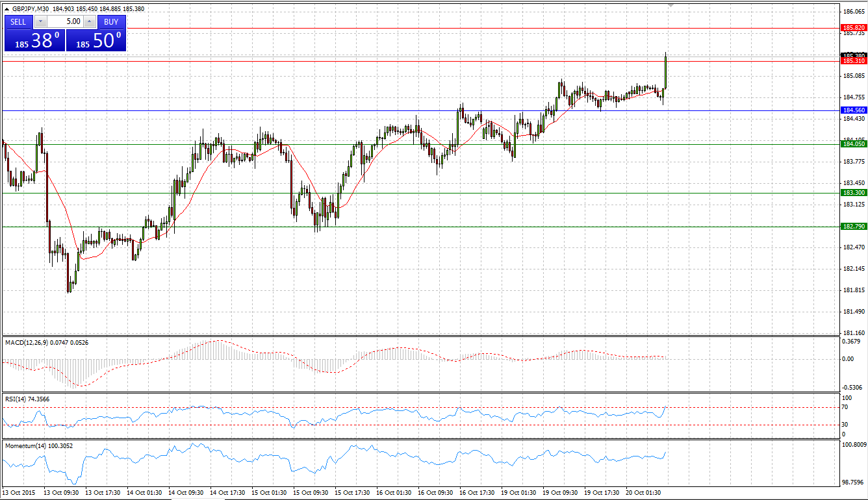Click the 19 Oct 01:30 time label
The image size is (868, 500).
(518, 493)
